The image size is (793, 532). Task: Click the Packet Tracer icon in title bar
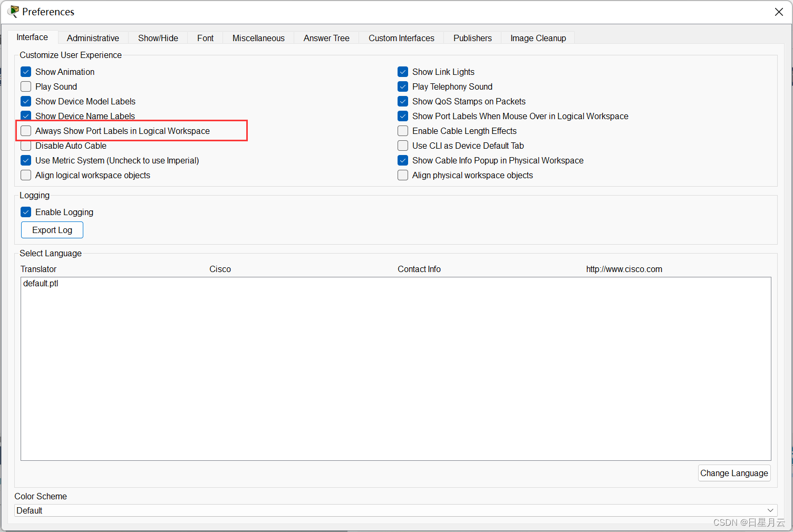click(13, 12)
